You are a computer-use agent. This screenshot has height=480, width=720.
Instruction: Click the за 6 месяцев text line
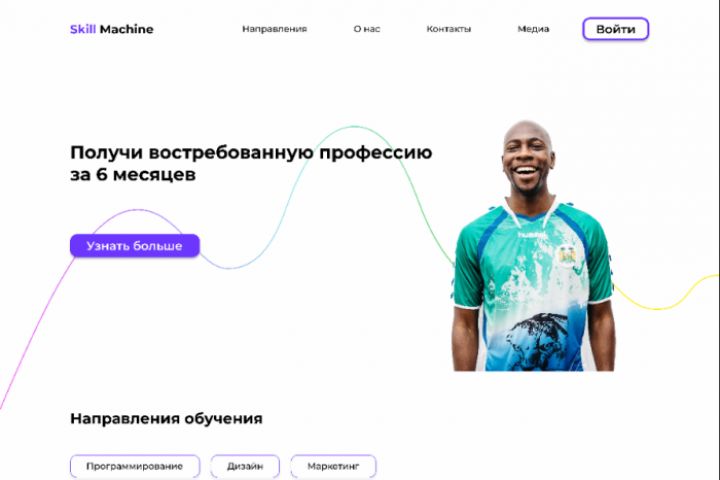point(133,175)
